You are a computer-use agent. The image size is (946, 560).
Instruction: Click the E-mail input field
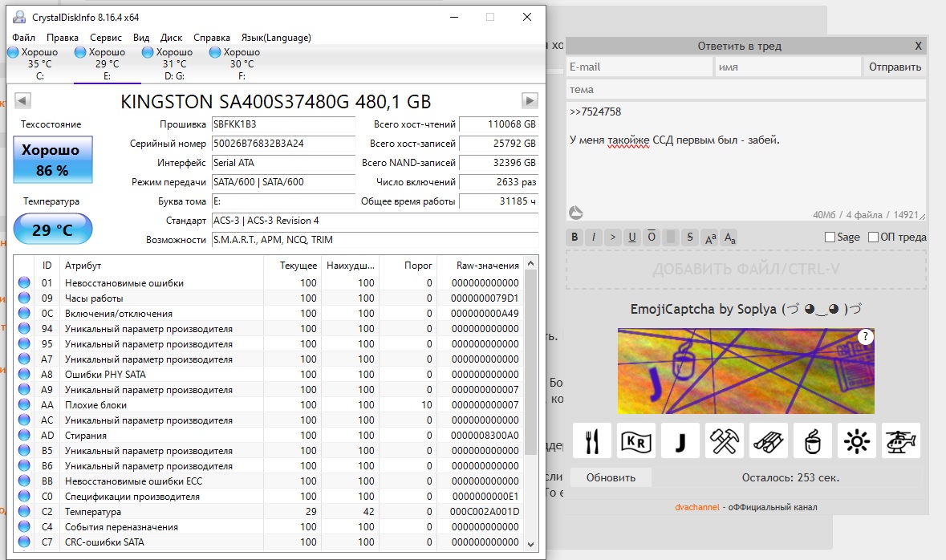(639, 67)
